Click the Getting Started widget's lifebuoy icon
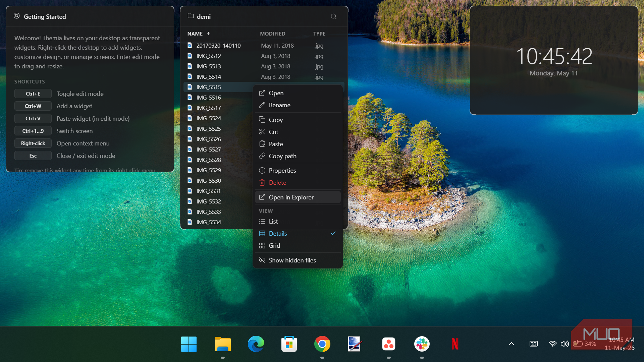 [x=17, y=16]
